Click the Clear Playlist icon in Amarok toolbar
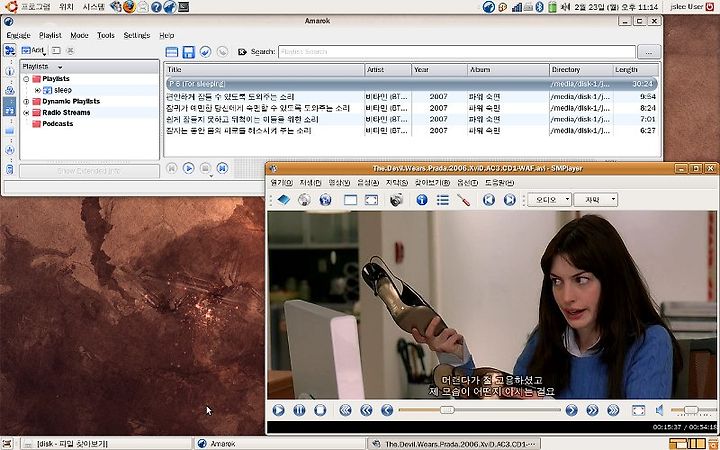The width and height of the screenshot is (720, 450). coord(171,52)
